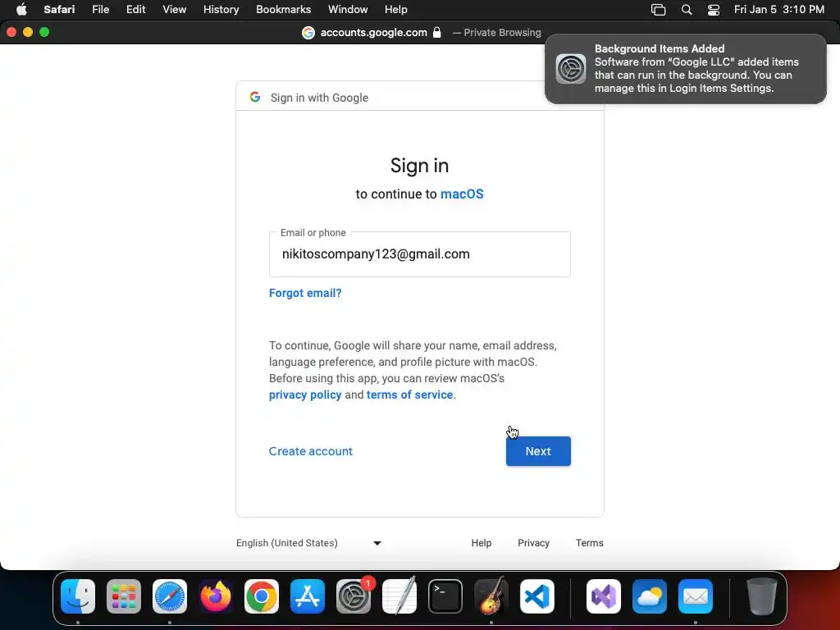Click the date and time in menu bar

(x=779, y=10)
